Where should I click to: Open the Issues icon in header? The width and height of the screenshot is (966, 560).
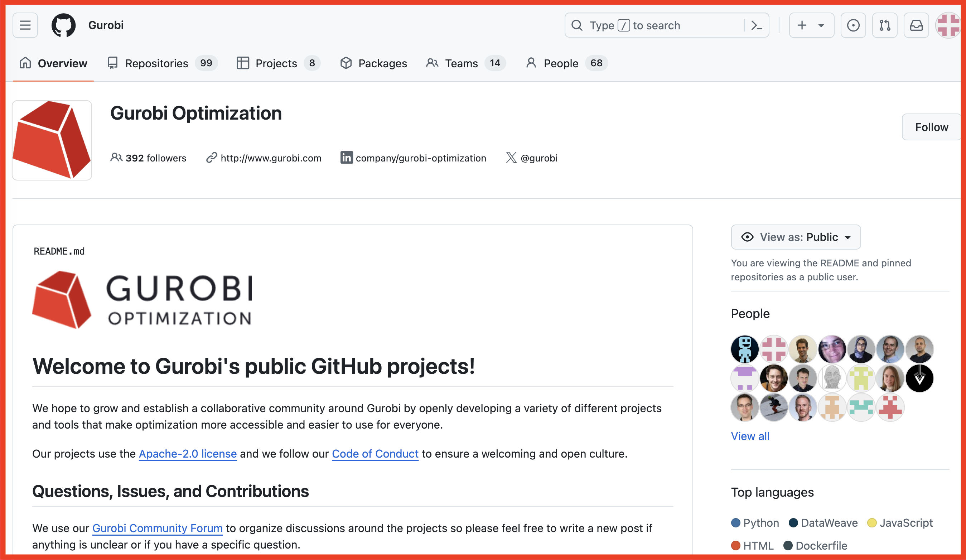853,25
